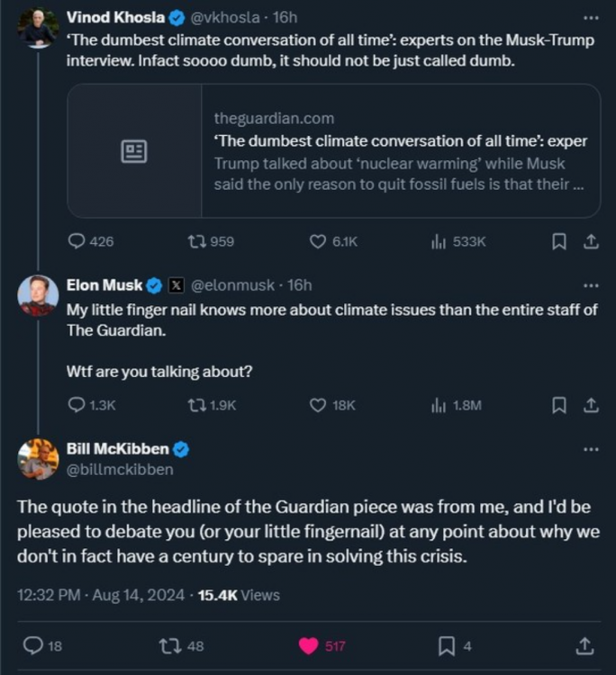
Task: Open more options for Vinod Khosla's tweet
Action: click(591, 17)
